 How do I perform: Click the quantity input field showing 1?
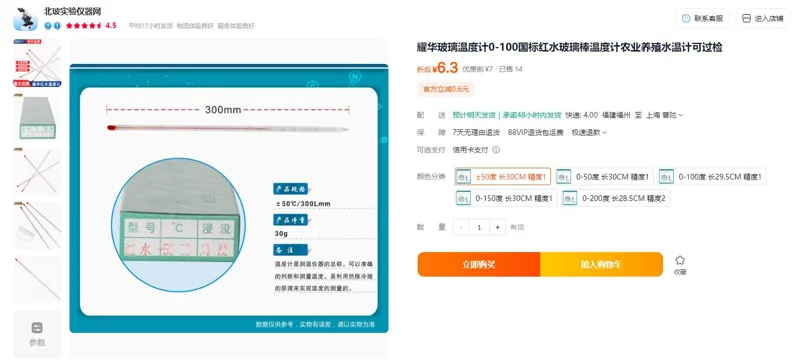click(x=479, y=227)
